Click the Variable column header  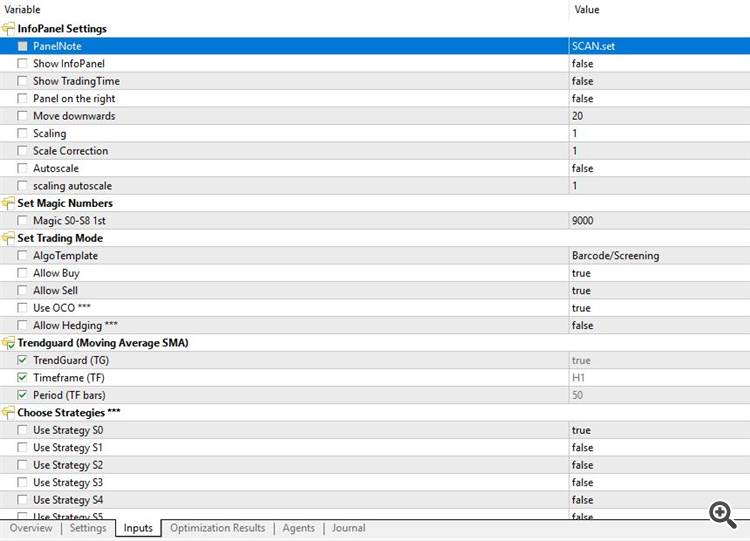pyautogui.click(x=22, y=10)
